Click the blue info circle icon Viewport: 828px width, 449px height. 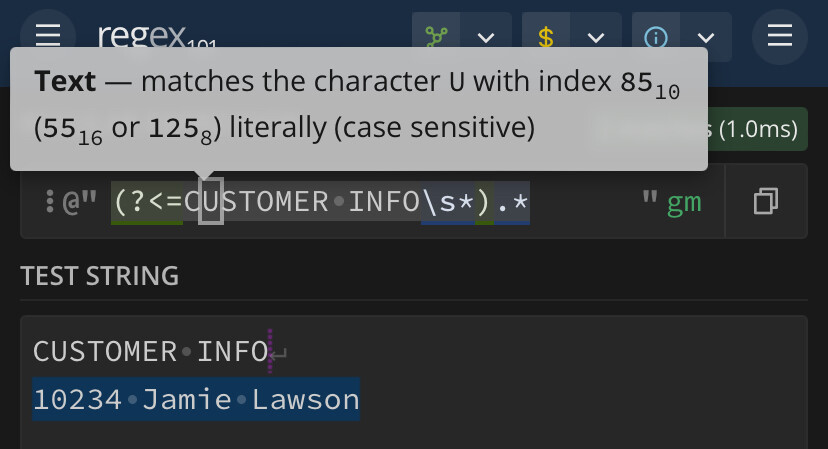[x=656, y=37]
